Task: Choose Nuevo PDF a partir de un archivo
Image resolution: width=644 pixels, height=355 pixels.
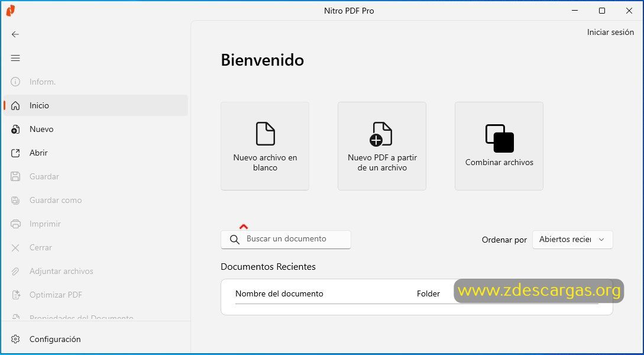Action: click(382, 146)
